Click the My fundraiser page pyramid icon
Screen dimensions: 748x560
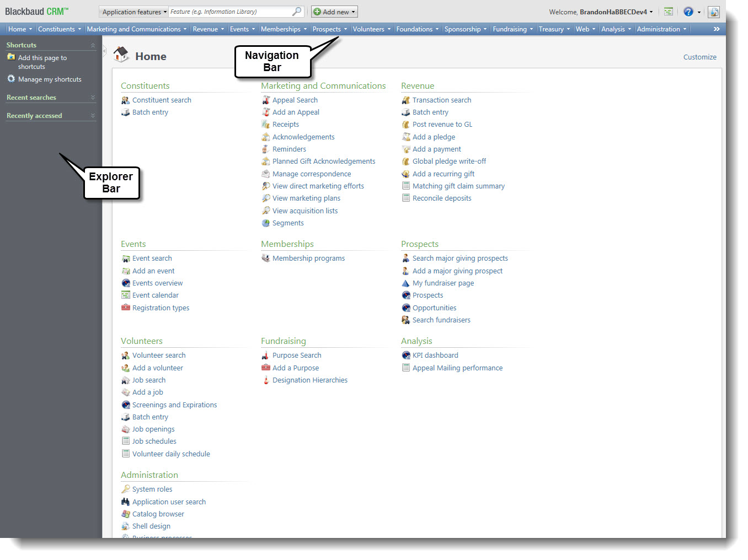point(406,283)
